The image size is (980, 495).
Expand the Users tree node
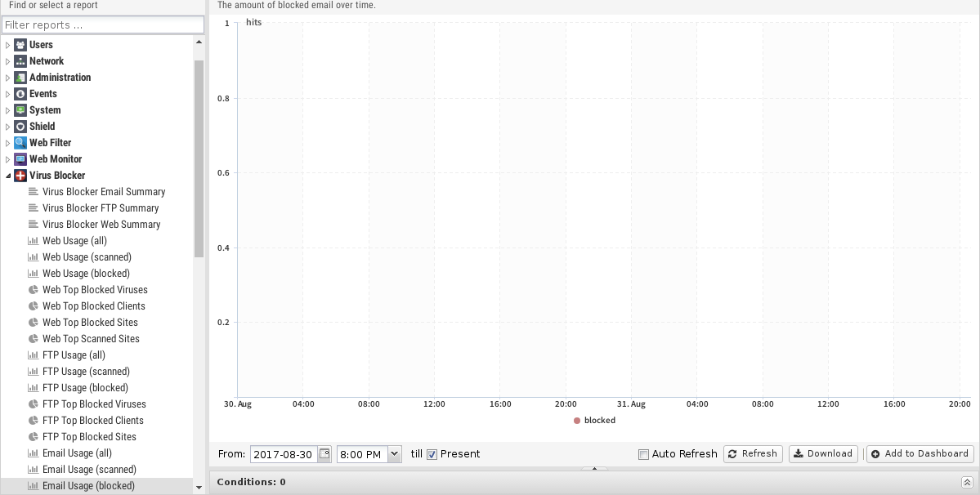[7, 45]
